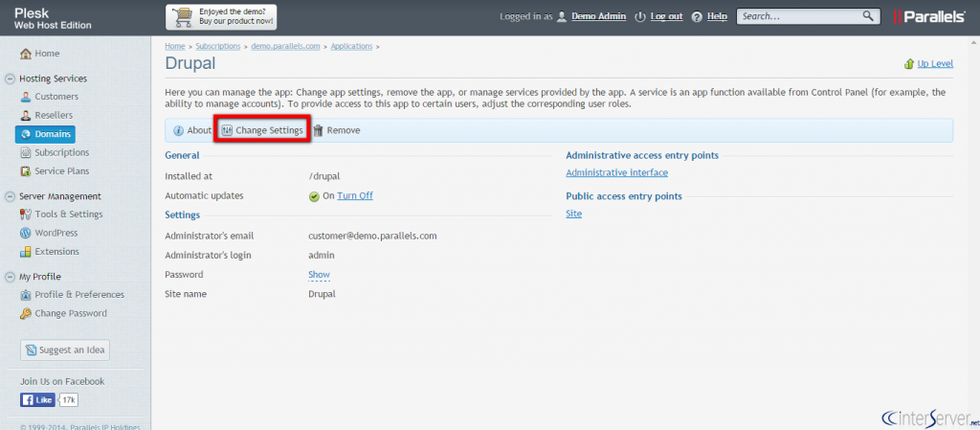Open the Subscriptions sidebar item

pos(62,152)
